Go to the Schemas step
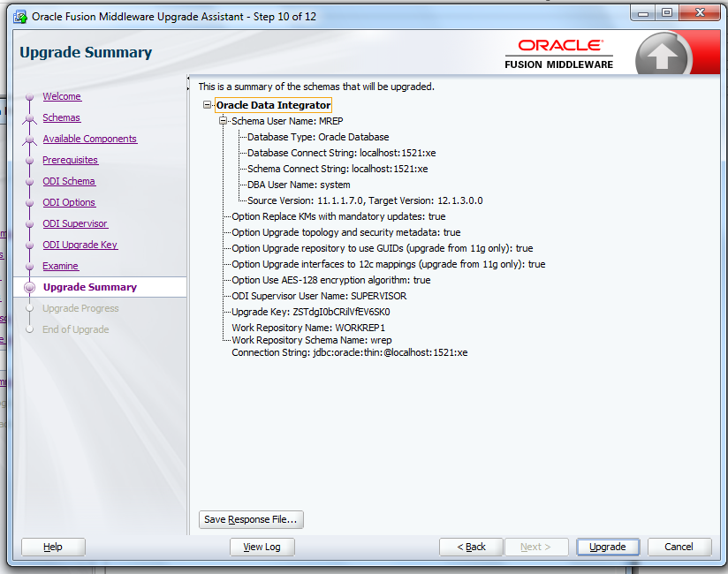 62,117
